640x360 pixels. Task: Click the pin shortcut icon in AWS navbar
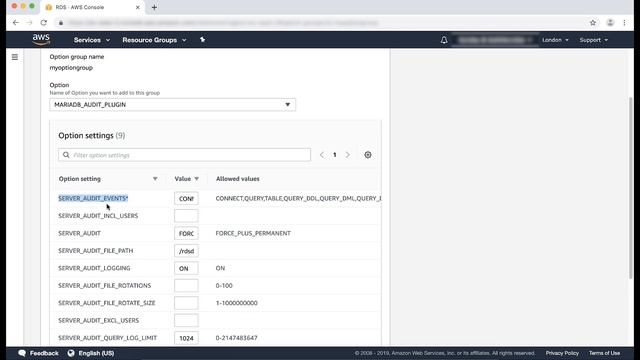click(202, 40)
